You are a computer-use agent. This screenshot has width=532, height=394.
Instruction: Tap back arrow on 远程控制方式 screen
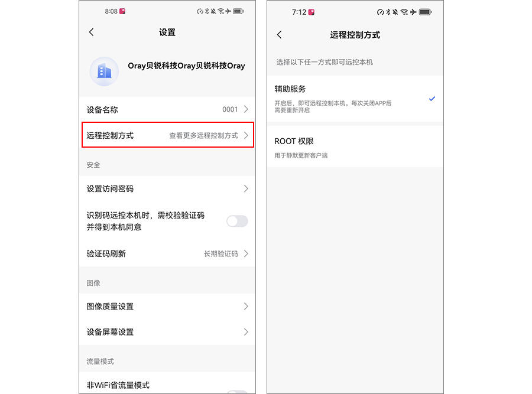(x=279, y=35)
